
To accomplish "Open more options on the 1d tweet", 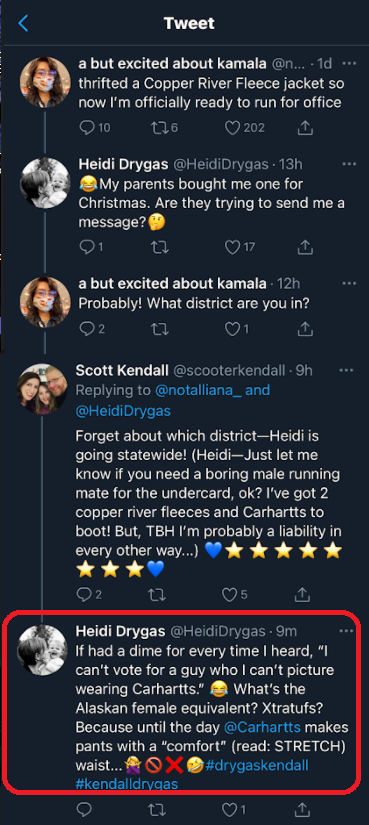I will (349, 64).
